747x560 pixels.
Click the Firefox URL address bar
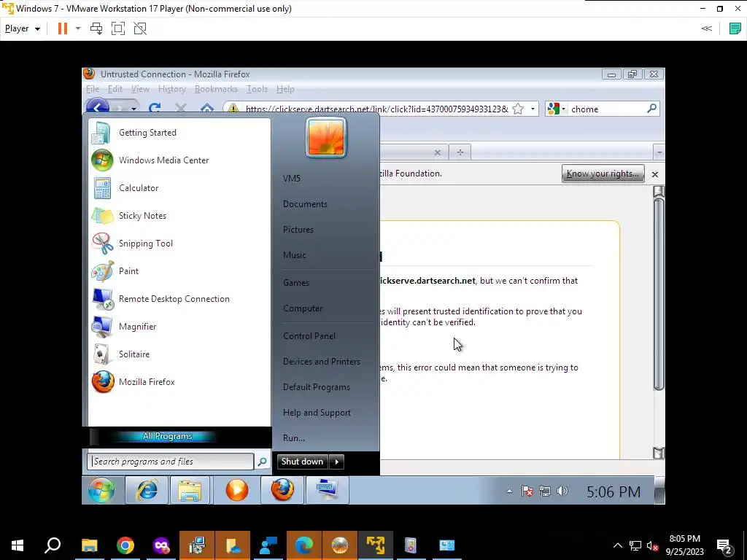pos(376,109)
